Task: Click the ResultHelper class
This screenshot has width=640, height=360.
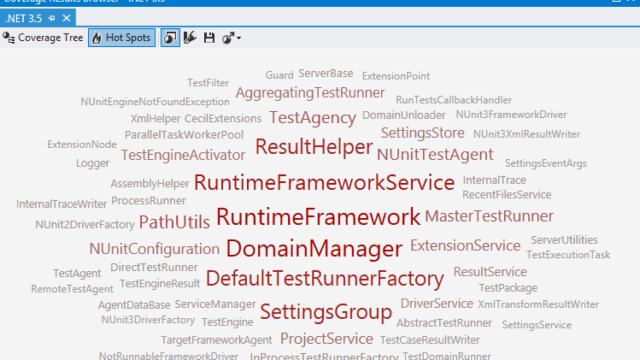Action: [x=313, y=147]
